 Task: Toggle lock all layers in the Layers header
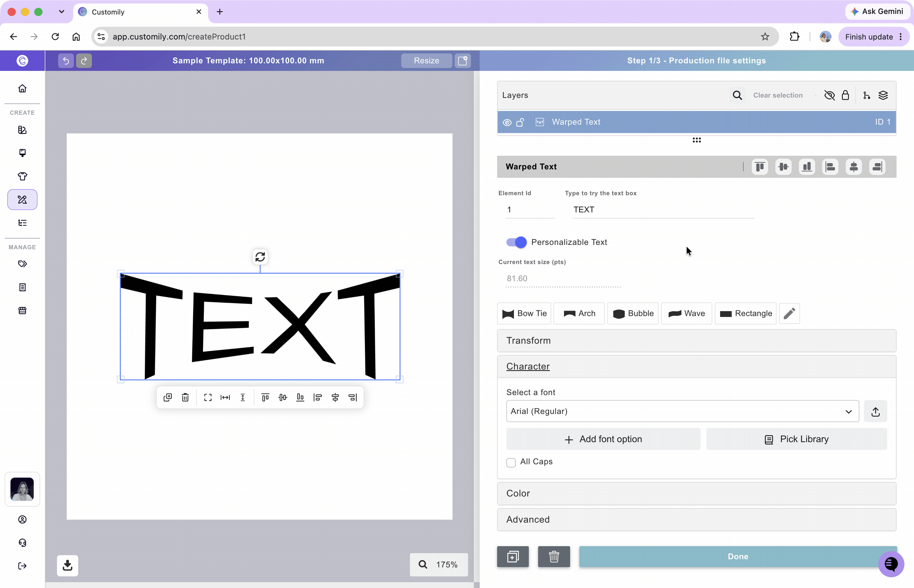[x=845, y=96]
